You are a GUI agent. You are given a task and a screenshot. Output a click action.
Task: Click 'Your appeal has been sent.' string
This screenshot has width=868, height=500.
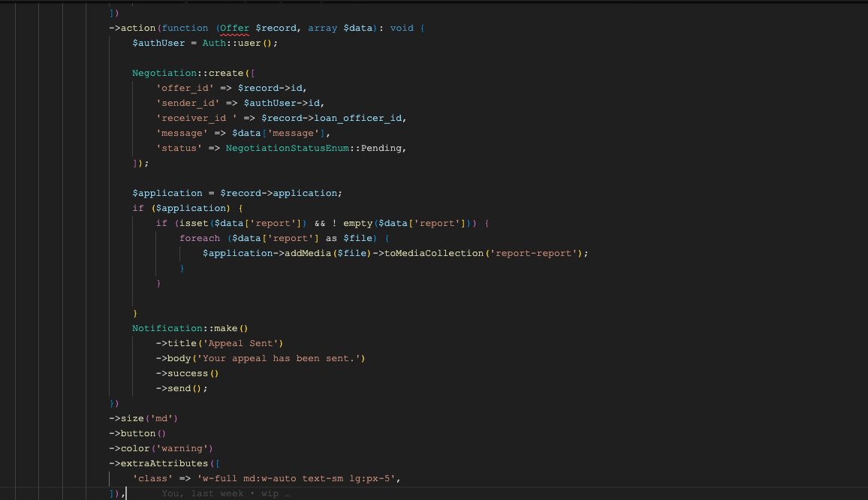point(279,358)
